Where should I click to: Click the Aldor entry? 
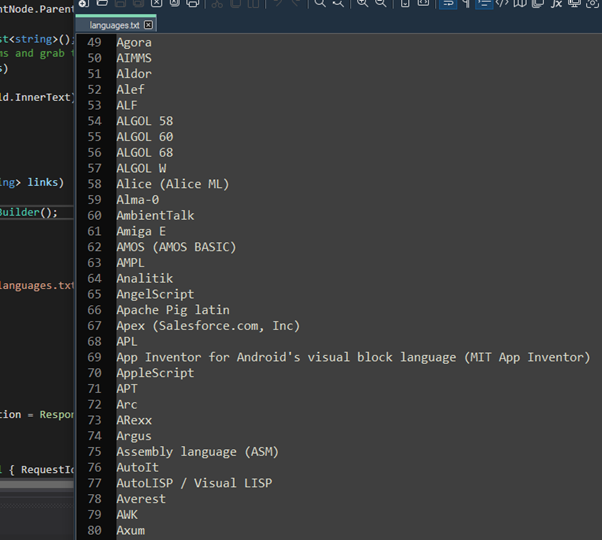tap(134, 74)
